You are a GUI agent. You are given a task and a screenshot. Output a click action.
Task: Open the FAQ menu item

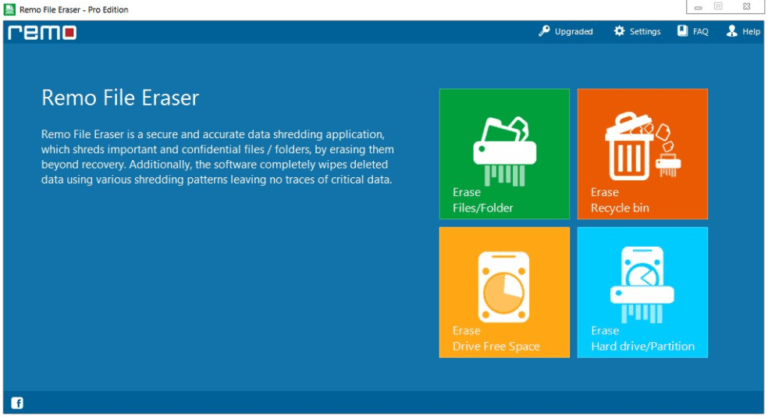pos(700,31)
